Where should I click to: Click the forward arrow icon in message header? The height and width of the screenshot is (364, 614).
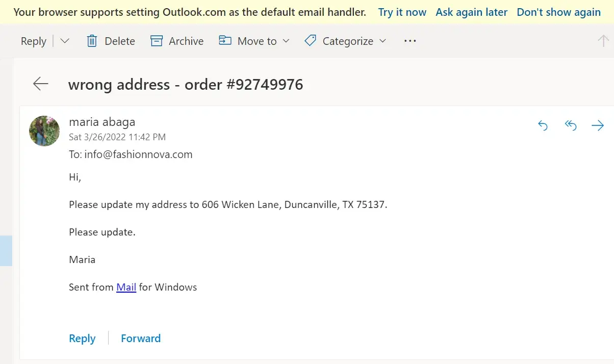[597, 125]
